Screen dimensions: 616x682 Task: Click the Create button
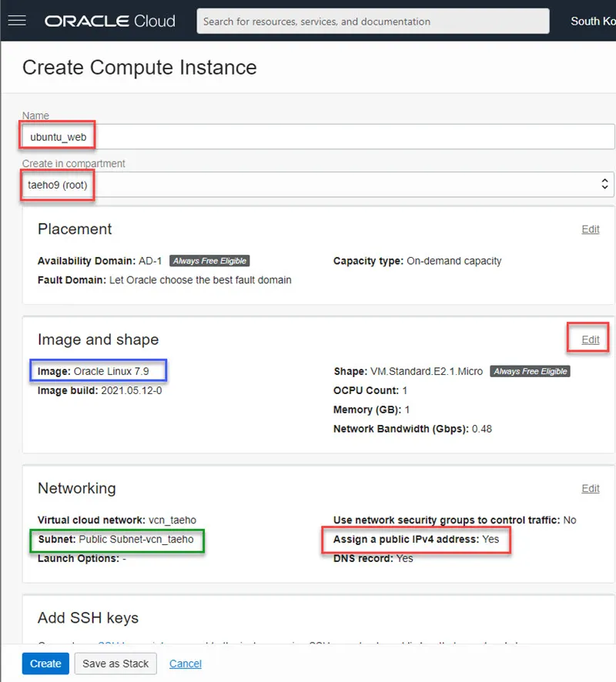point(45,664)
